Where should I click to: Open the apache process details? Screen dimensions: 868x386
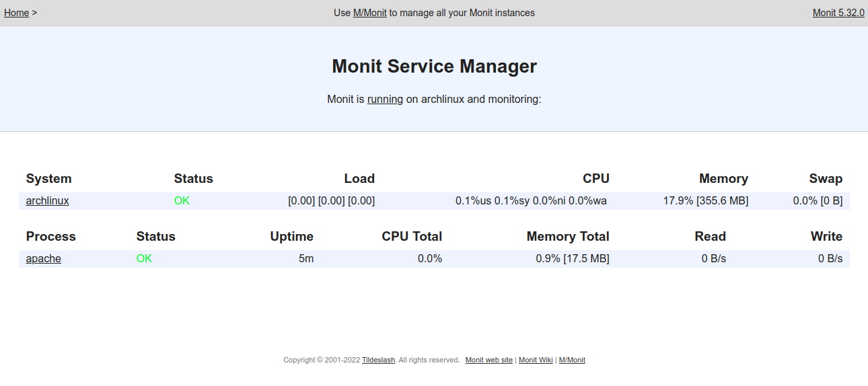[x=44, y=258]
